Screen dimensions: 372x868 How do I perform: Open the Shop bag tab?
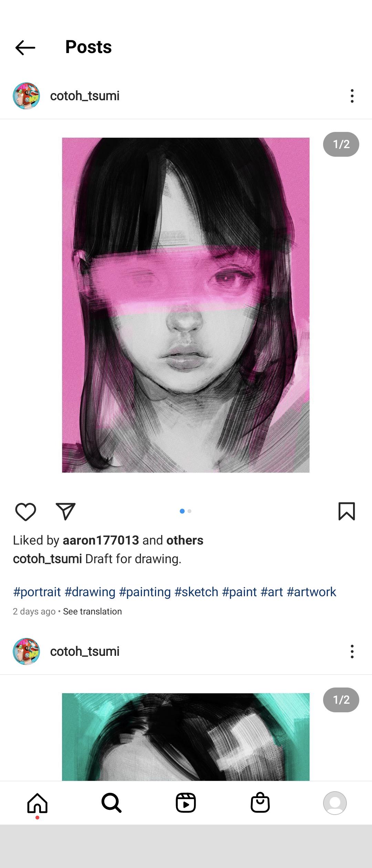click(x=260, y=803)
